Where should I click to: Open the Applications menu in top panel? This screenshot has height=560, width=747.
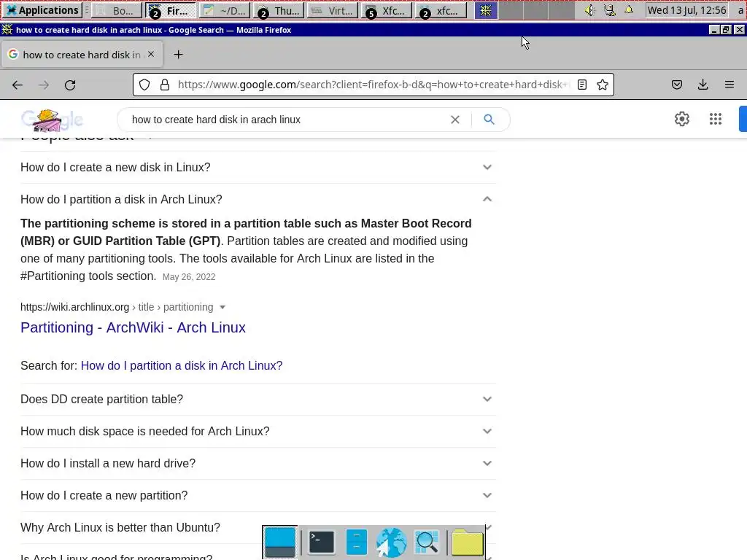click(x=43, y=10)
